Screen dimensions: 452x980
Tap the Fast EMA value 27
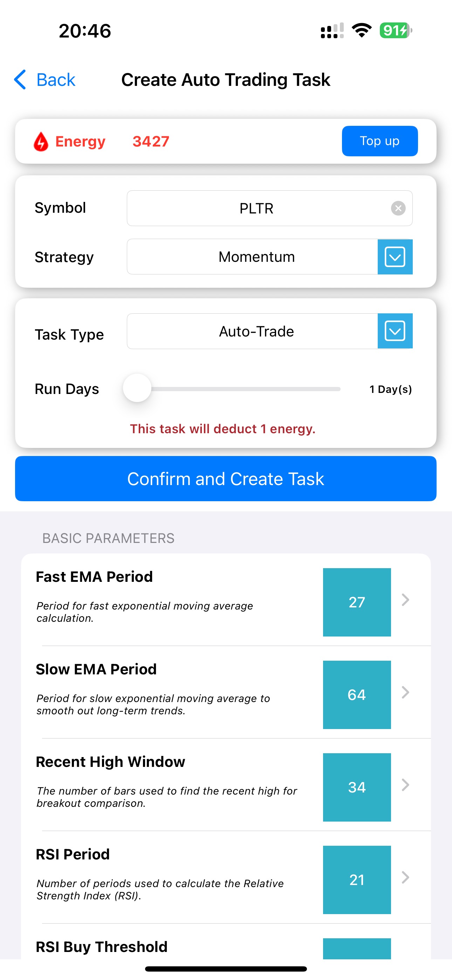pos(356,602)
